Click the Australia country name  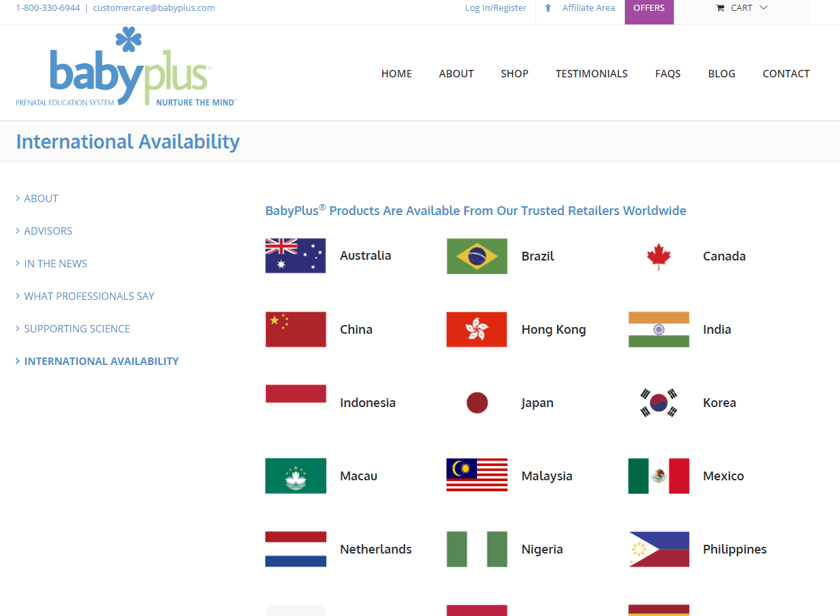point(365,256)
